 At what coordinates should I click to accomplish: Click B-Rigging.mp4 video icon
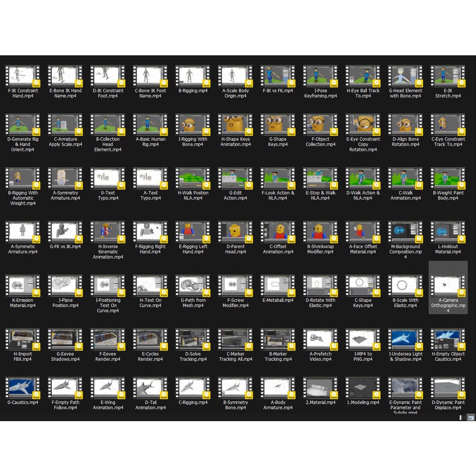coord(193,77)
